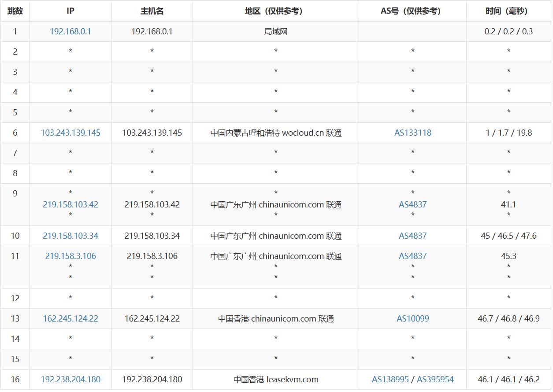The width and height of the screenshot is (553, 392).
Task: Open the AS133118 link
Action: coord(412,133)
